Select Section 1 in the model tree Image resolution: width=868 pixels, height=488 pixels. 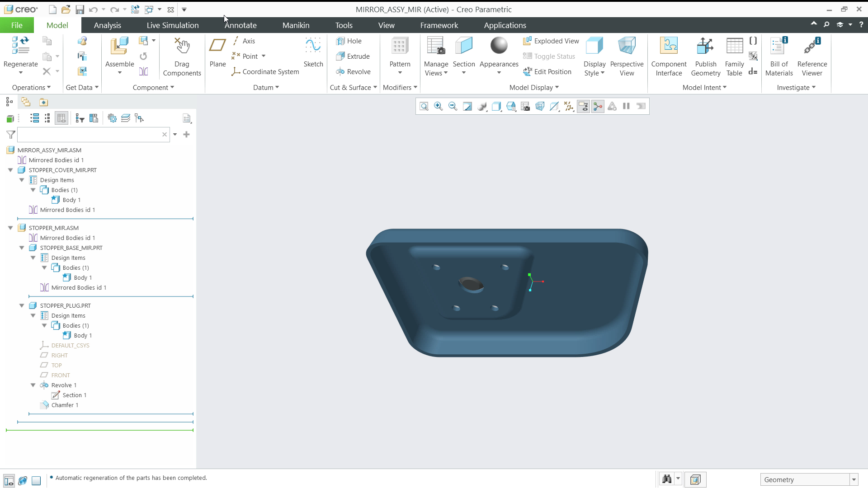tap(74, 395)
